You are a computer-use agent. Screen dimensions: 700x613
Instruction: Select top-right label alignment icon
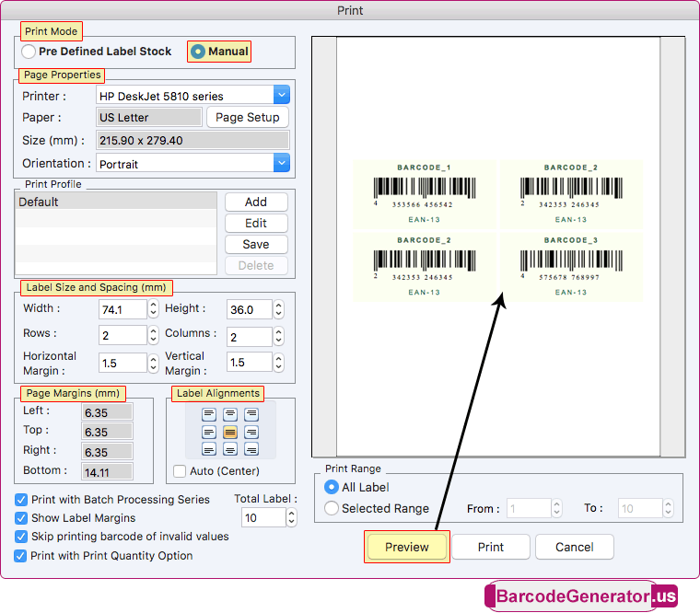251,414
